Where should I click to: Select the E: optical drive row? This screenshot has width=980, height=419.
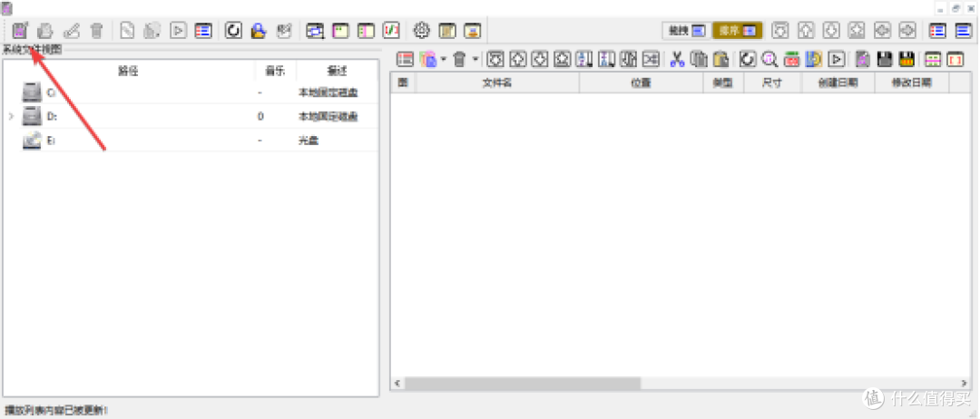click(x=191, y=141)
